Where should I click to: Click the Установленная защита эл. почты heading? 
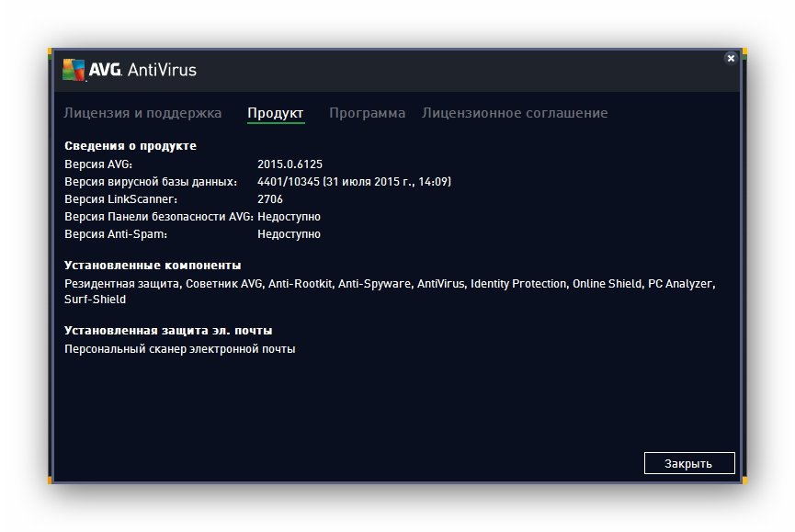pyautogui.click(x=168, y=331)
